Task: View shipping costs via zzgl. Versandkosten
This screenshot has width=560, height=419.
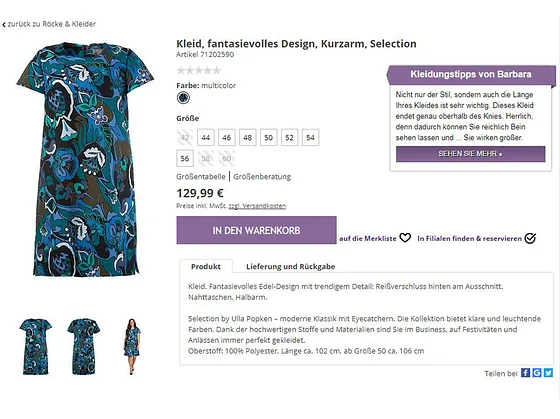Action: pyautogui.click(x=257, y=206)
